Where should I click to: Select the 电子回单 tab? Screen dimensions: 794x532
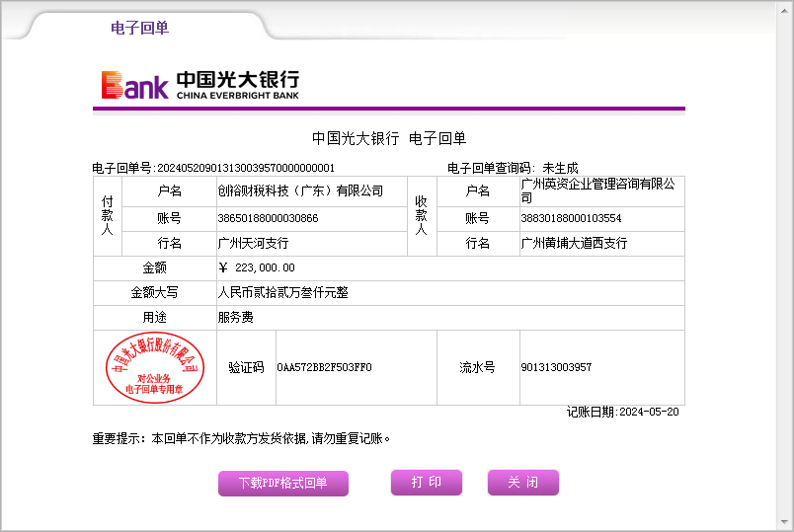click(x=139, y=28)
